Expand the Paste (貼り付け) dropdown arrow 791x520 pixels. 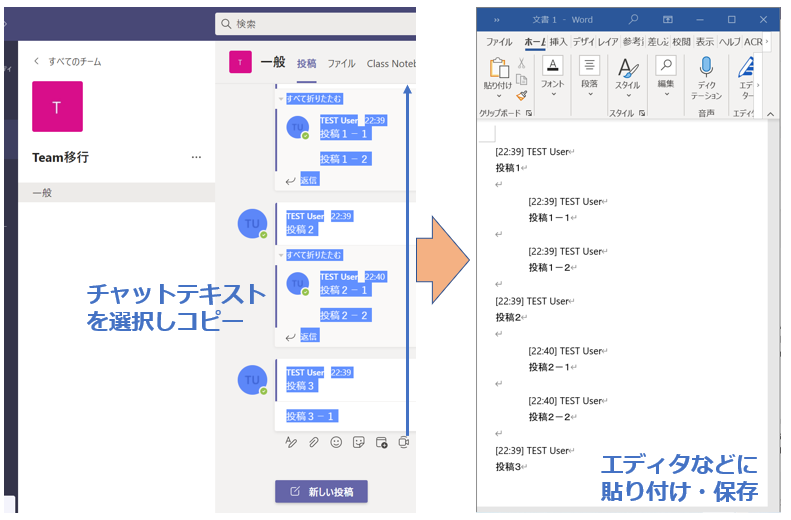pos(498,97)
